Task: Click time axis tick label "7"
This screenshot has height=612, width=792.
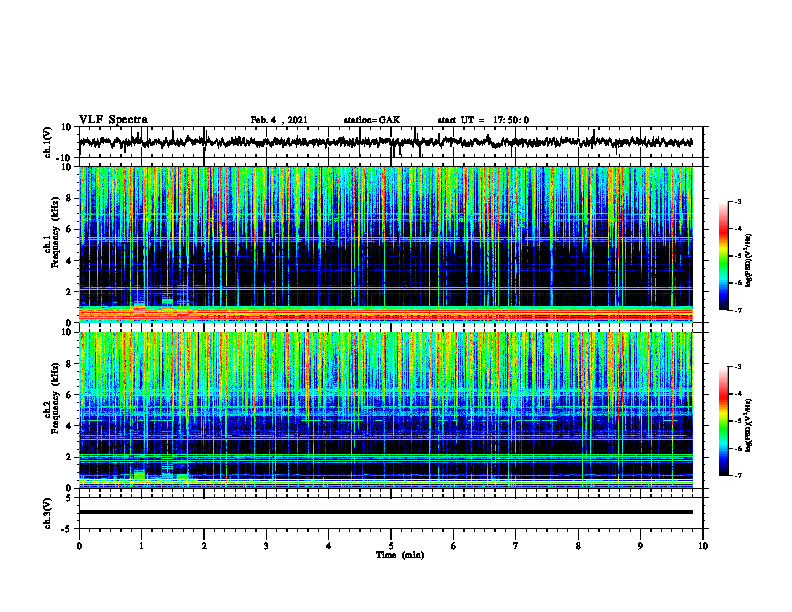Action: point(515,546)
